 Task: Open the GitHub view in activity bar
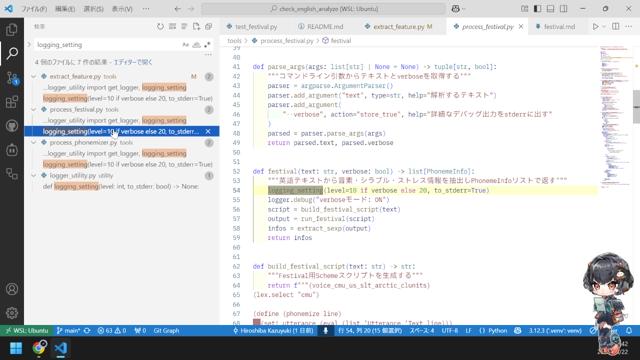pos(12,126)
